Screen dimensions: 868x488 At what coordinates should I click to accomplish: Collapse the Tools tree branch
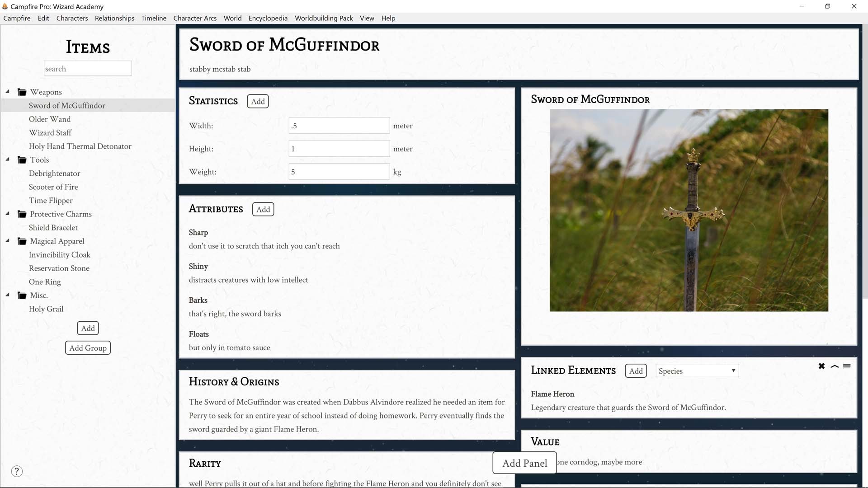click(7, 159)
